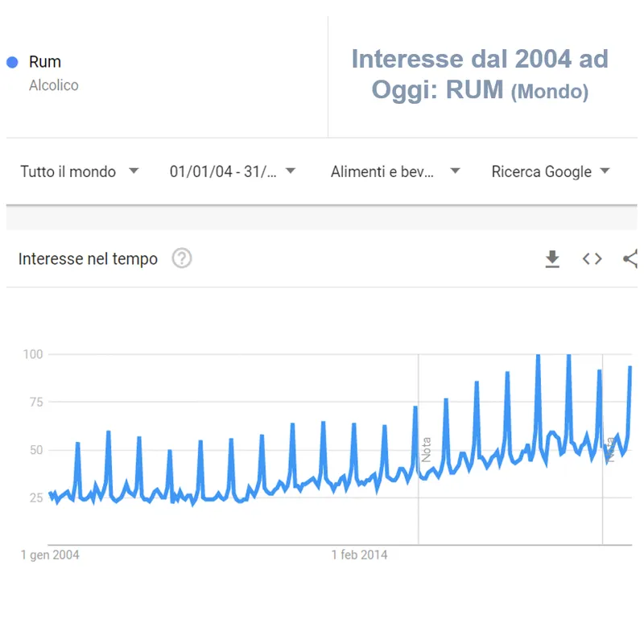
Task: Click the blue dot beside Rum
Action: (12, 62)
